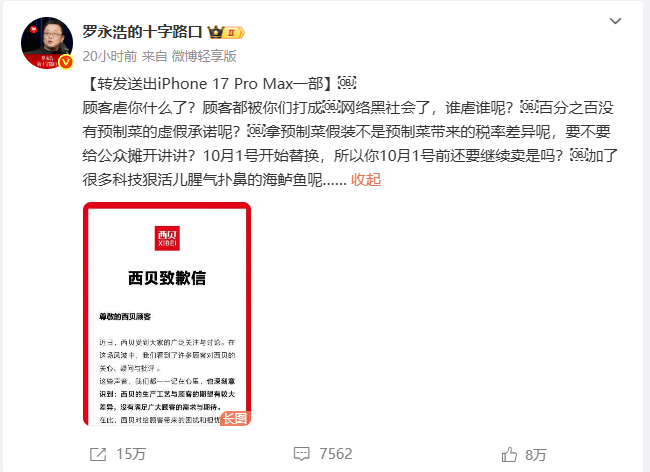
Task: Click the first OBJ emoji placeholder after headline
Action: click(x=347, y=83)
